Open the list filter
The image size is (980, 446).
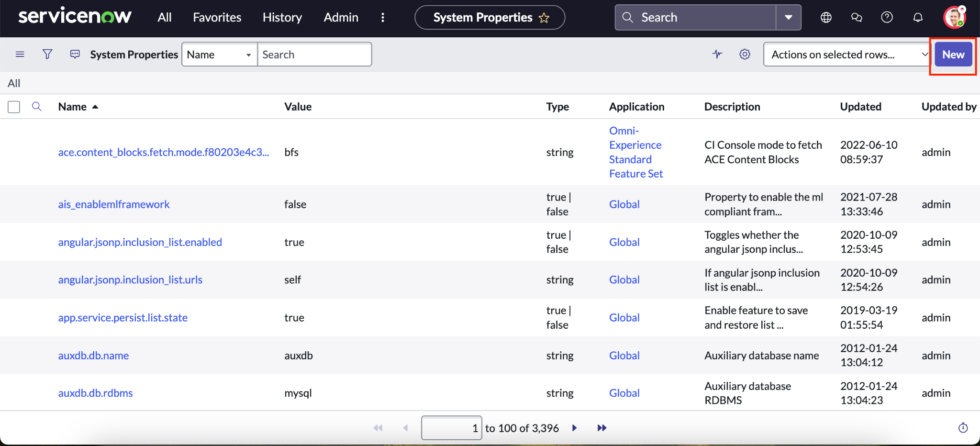tap(47, 54)
